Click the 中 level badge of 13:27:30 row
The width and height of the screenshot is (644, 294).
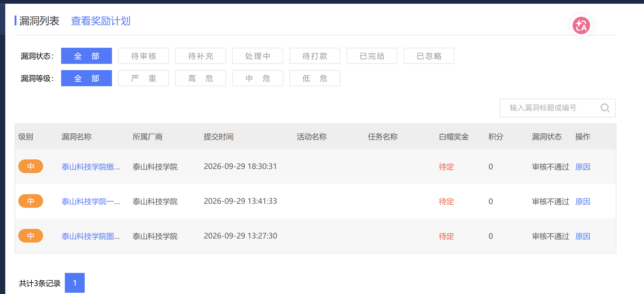point(31,236)
